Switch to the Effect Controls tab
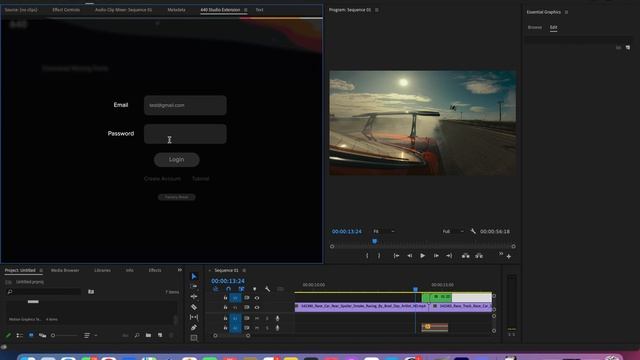The image size is (640, 360). [66, 10]
